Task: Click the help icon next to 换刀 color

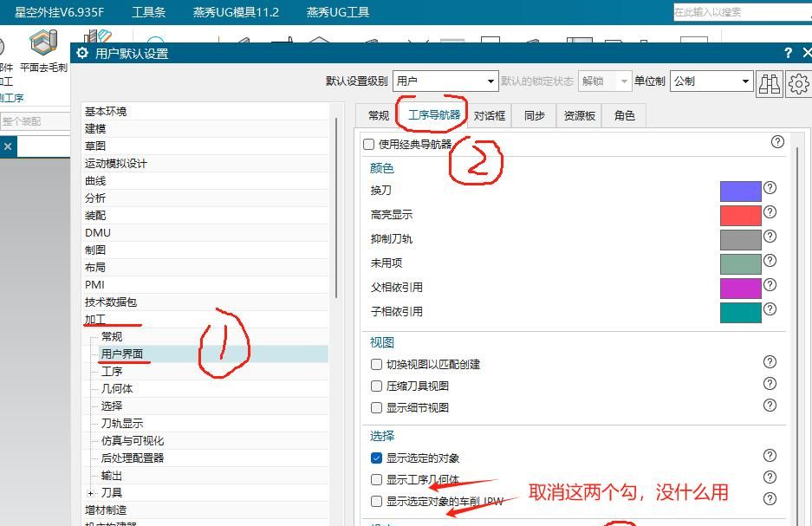Action: point(770,190)
